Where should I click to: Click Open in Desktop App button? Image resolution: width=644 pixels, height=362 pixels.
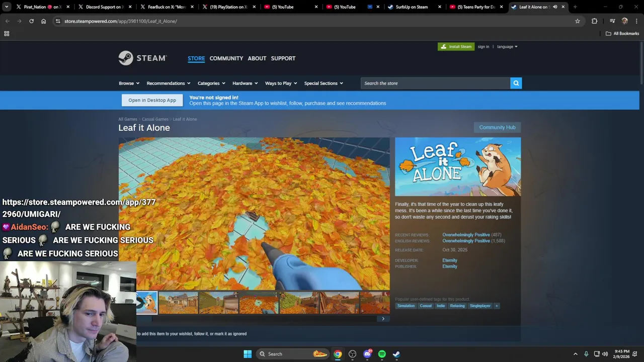coord(152,100)
